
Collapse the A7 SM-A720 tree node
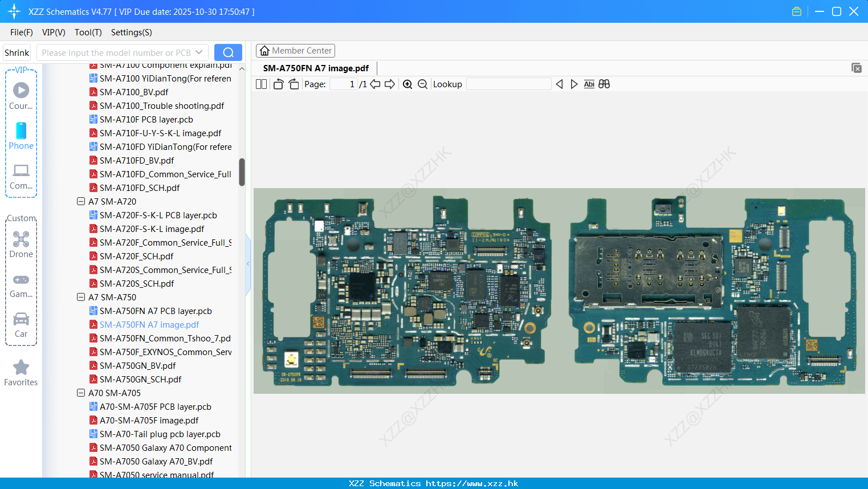pyautogui.click(x=81, y=201)
